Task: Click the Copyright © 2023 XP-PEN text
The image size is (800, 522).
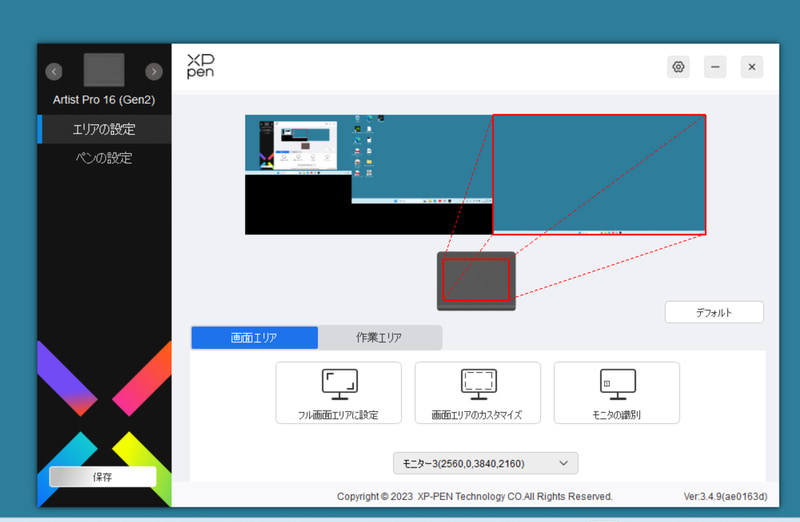Action: coord(474,496)
